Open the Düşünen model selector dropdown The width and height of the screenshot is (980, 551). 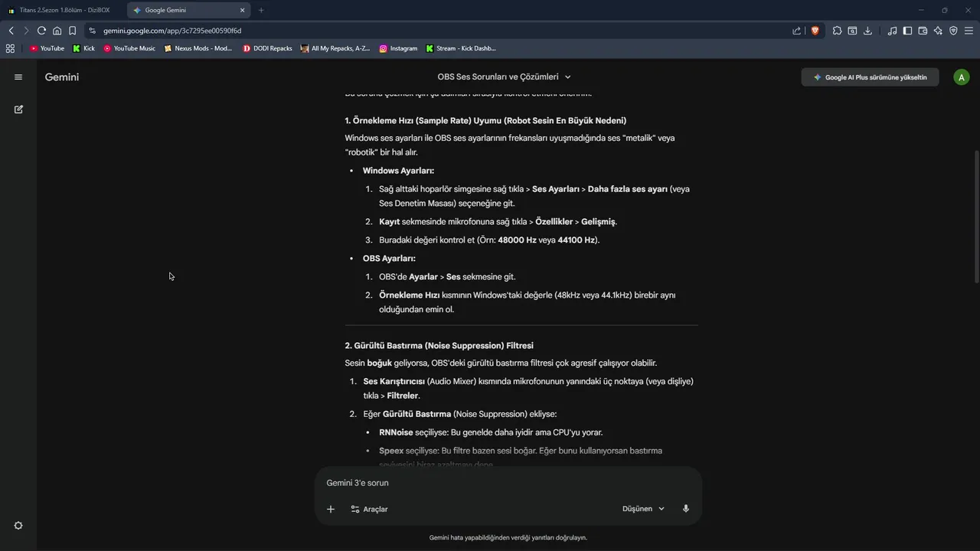coord(643,509)
